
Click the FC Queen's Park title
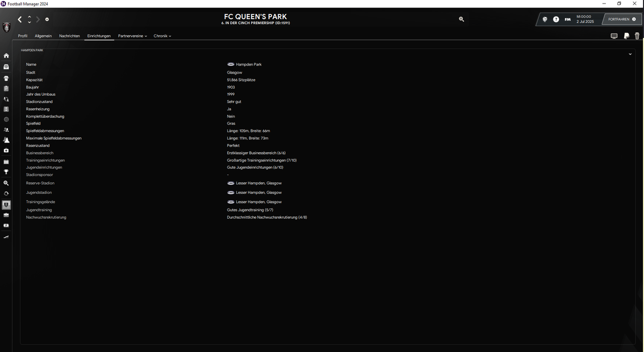pos(256,17)
